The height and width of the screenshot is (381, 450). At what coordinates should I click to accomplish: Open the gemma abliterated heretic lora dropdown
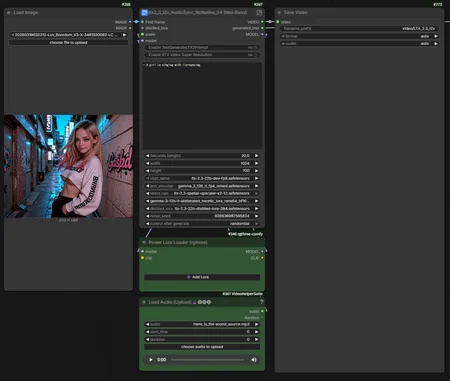pos(202,201)
